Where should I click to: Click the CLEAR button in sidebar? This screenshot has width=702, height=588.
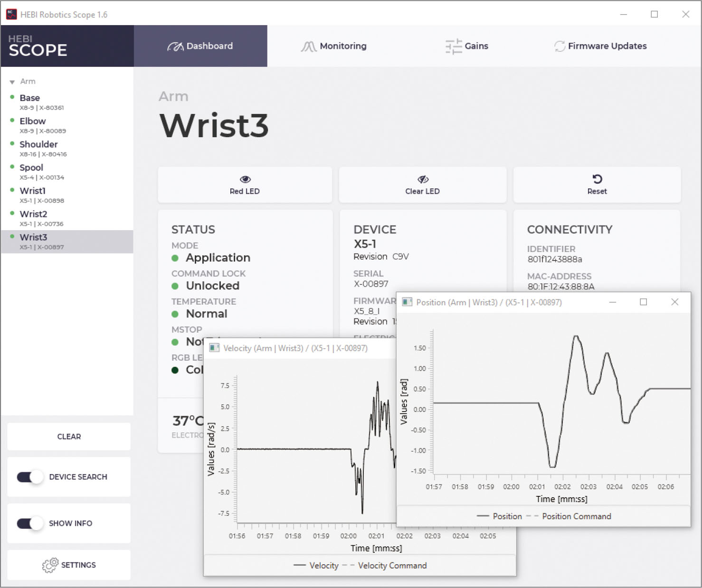tap(69, 437)
